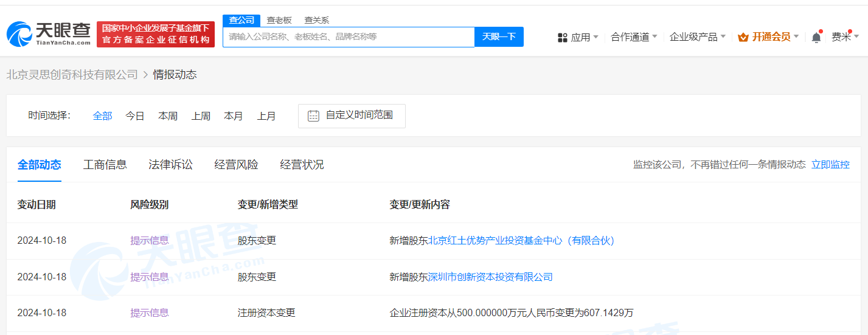Switch to the 工商信息 tab
This screenshot has width=868, height=335.
pos(105,164)
